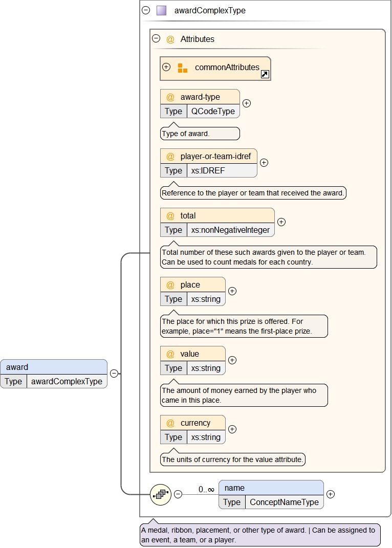Click the ConceptNameType type label
Viewport: 392px width, 548px height.
pyautogui.click(x=284, y=502)
